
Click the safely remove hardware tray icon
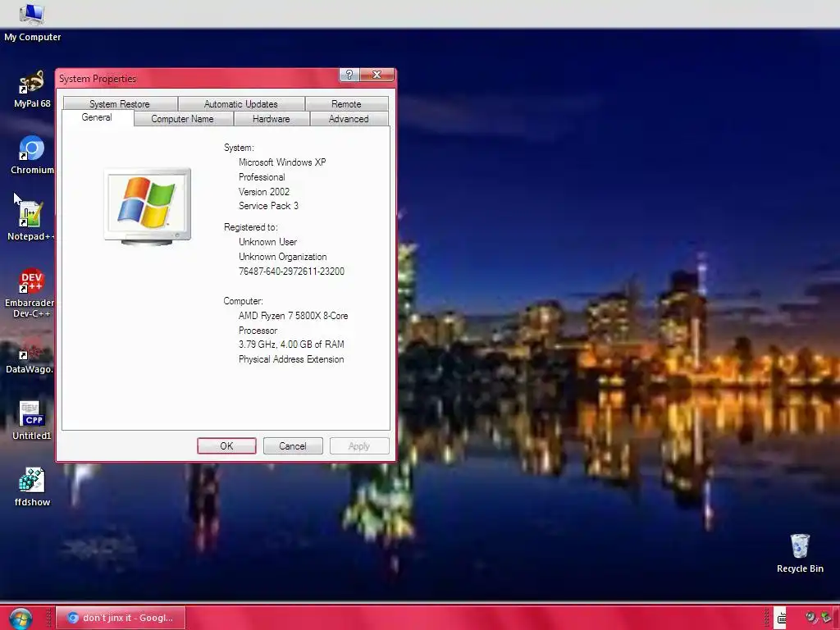826,618
